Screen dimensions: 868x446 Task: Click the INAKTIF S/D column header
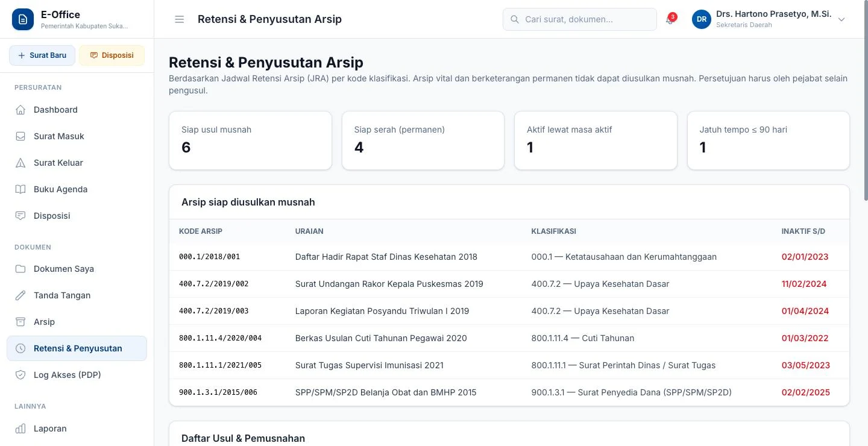(804, 231)
